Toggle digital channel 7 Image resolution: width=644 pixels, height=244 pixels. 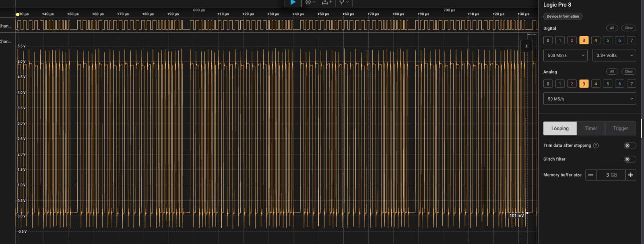pos(632,40)
